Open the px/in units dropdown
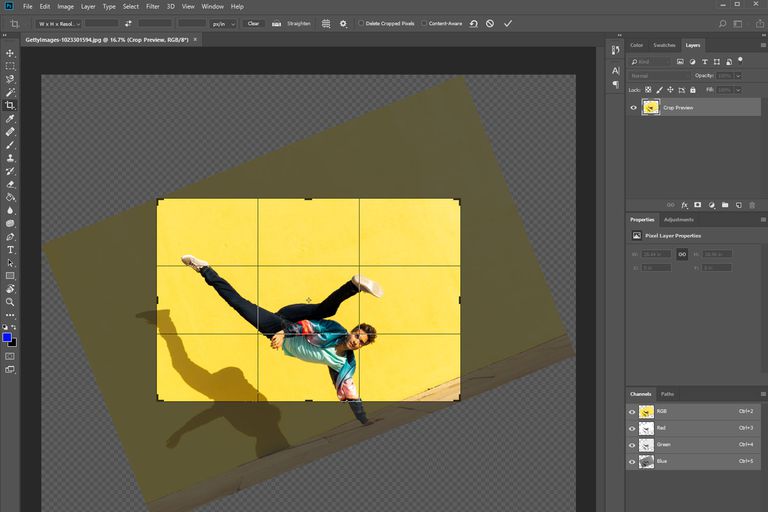The height and width of the screenshot is (512, 768). [223, 24]
